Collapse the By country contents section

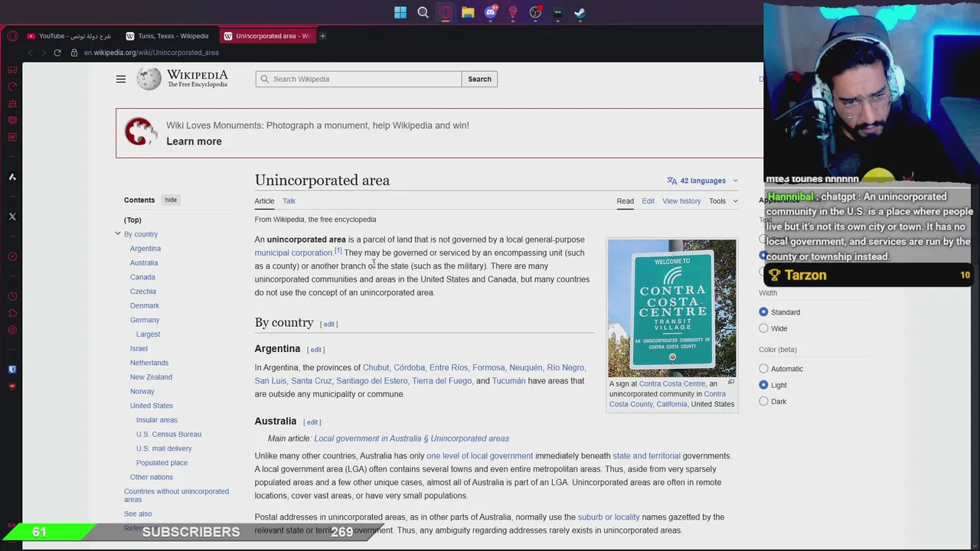(x=118, y=233)
